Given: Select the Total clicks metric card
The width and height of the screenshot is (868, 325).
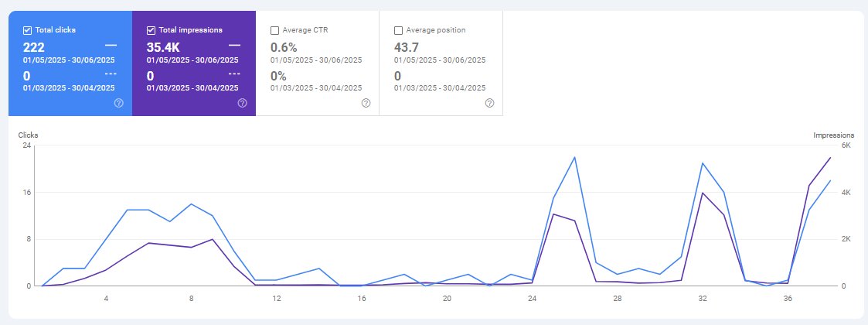Looking at the screenshot, I should tap(70, 63).
